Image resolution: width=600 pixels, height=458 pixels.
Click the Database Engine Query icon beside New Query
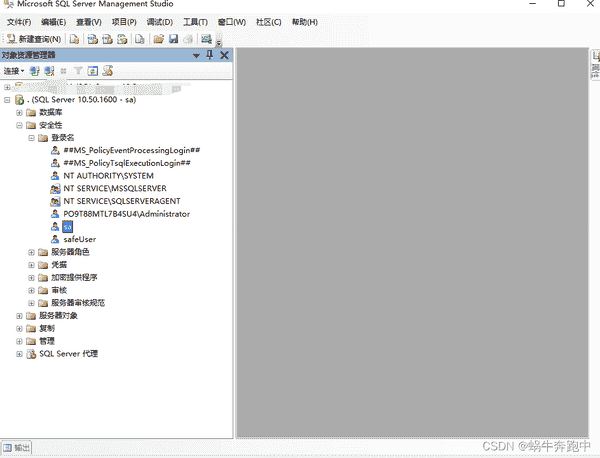(74, 39)
